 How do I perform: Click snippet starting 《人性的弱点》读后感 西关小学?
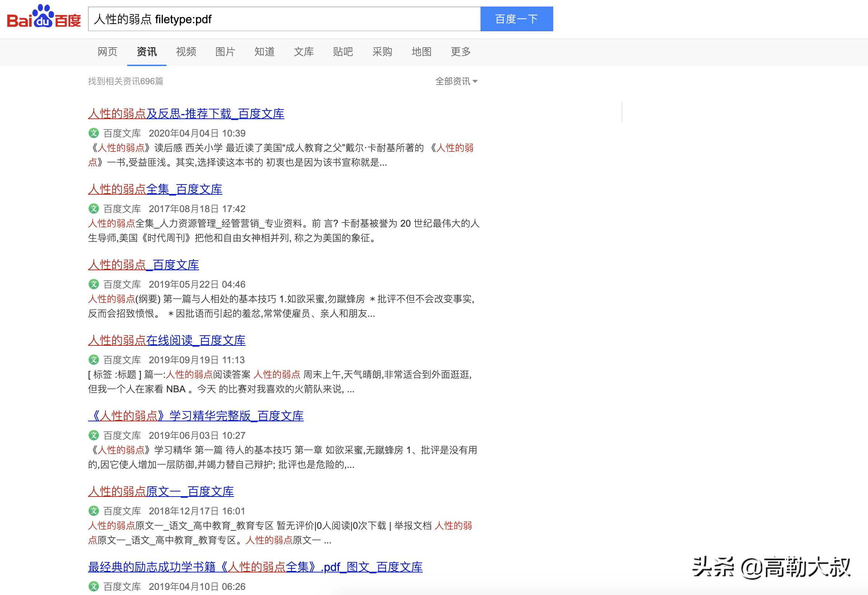281,155
